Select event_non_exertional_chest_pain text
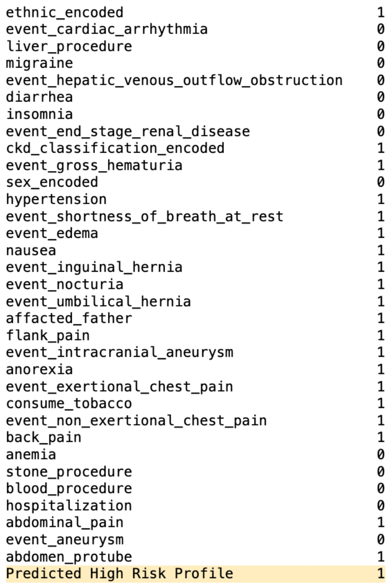This screenshot has width=392, height=588. coord(136,420)
